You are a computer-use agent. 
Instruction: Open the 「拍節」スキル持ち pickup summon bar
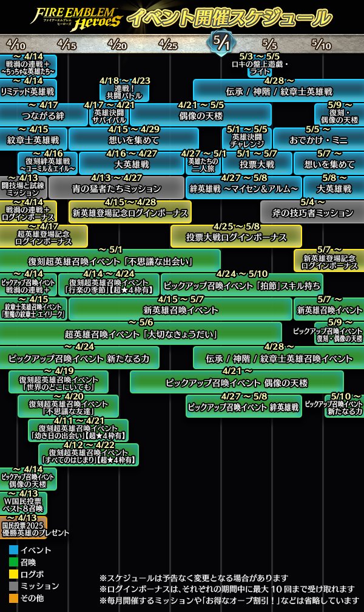(242, 285)
